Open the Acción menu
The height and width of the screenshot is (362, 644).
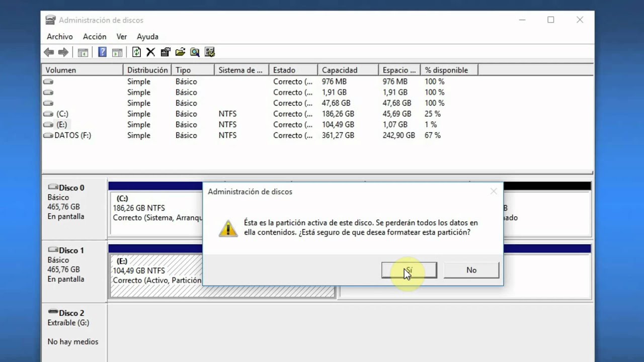coord(95,37)
